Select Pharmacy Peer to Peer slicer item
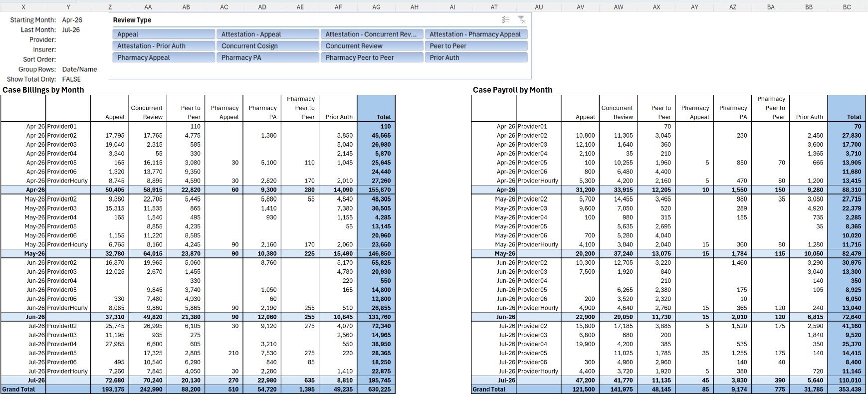 (373, 57)
